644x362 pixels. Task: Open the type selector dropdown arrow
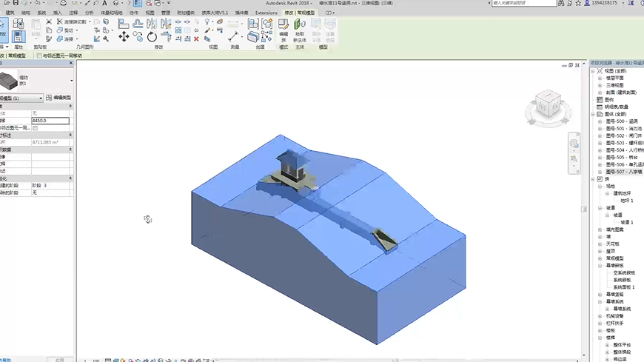point(72,81)
